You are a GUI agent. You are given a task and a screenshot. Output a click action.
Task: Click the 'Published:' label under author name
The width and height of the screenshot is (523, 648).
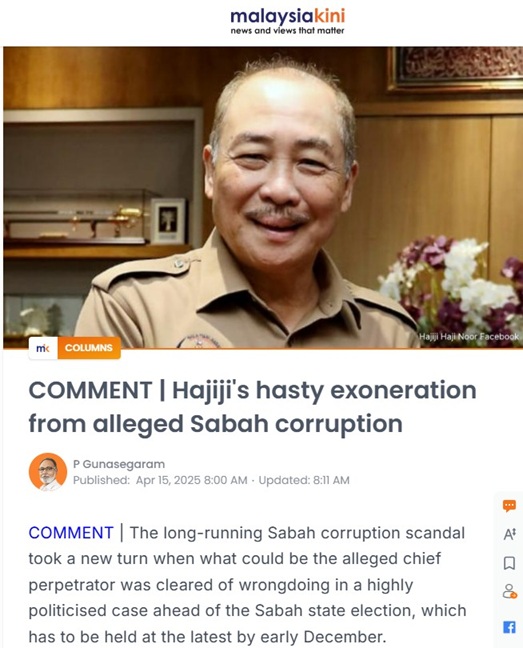click(102, 480)
